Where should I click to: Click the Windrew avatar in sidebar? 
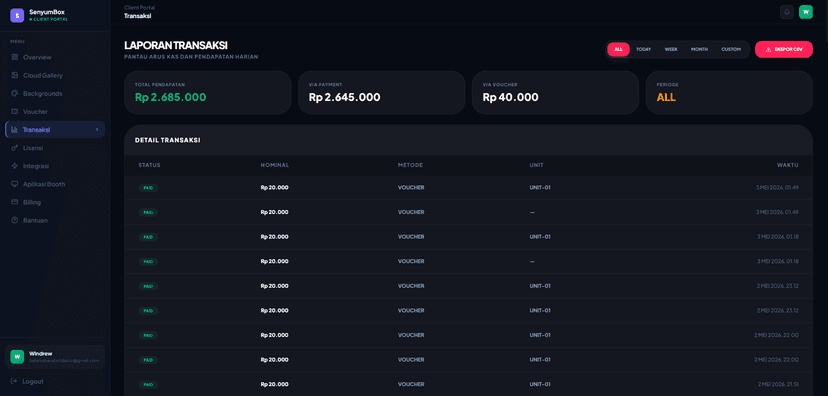tap(17, 357)
